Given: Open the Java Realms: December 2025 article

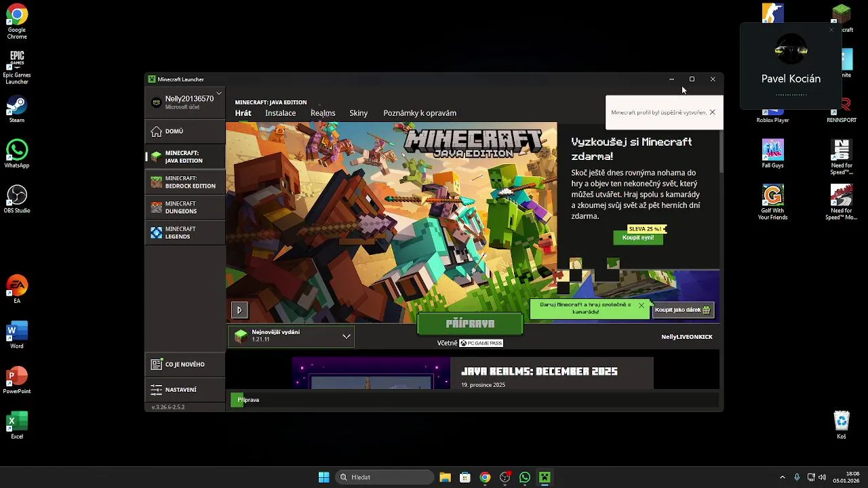Looking at the screenshot, I should [539, 371].
